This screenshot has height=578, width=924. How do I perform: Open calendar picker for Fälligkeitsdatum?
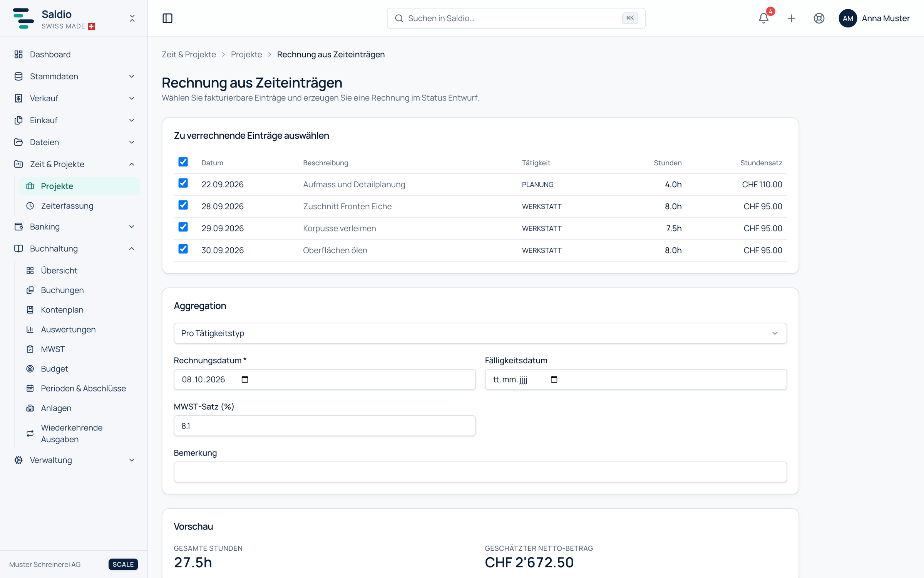pyautogui.click(x=554, y=379)
